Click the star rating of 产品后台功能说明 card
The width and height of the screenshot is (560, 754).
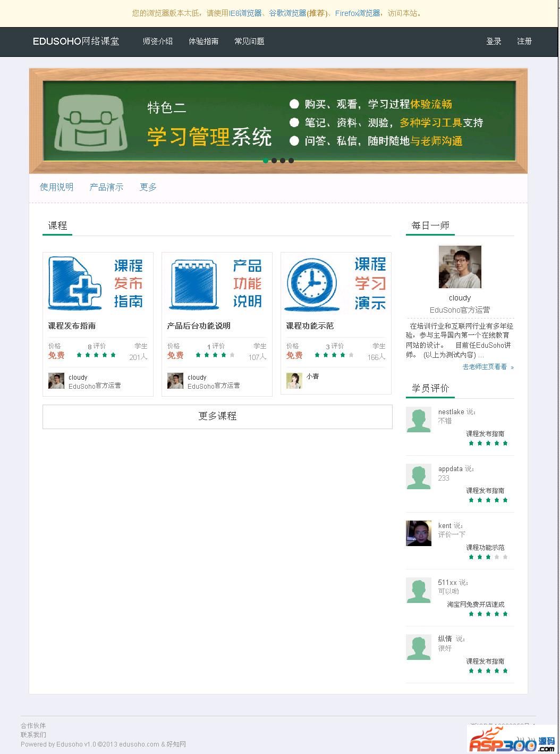pyautogui.click(x=215, y=355)
